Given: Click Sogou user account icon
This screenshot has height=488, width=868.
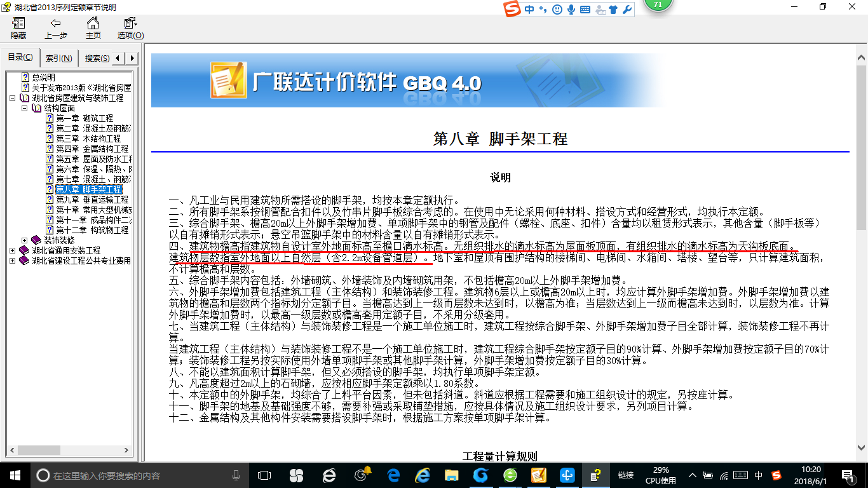Looking at the screenshot, I should 599,10.
